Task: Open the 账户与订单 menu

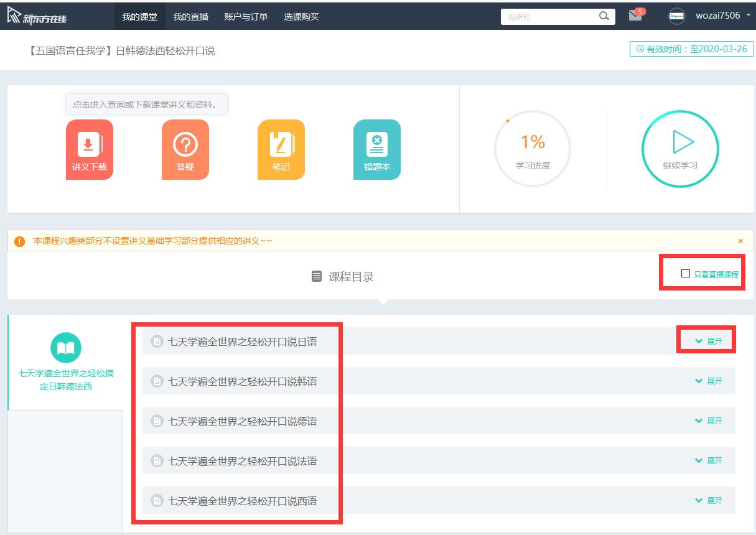Action: [246, 17]
